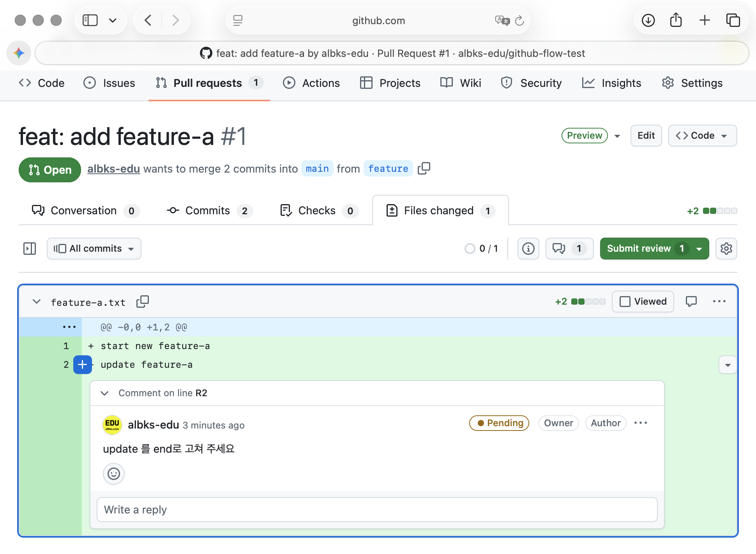Open the Code dropdown button

tap(702, 136)
